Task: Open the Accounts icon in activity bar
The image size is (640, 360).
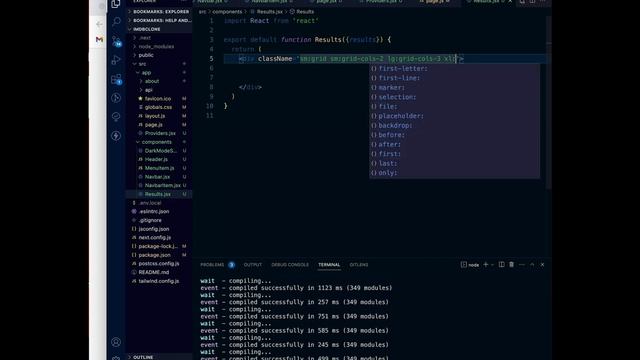Action: (116, 342)
